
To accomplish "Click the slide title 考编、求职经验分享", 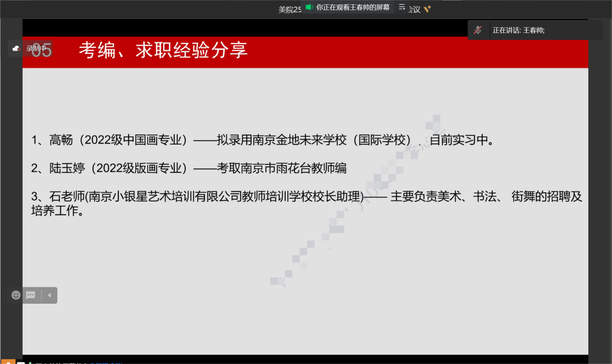I will point(163,50).
